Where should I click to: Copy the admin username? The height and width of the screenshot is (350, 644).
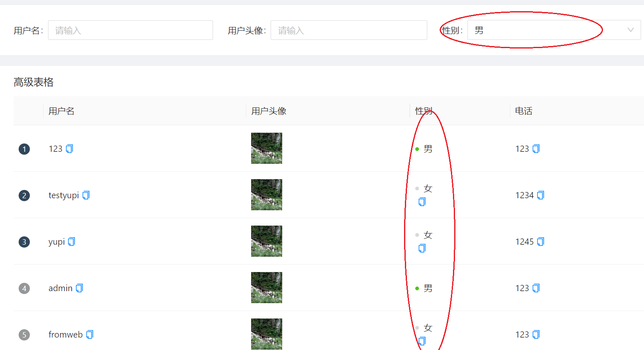[80, 288]
